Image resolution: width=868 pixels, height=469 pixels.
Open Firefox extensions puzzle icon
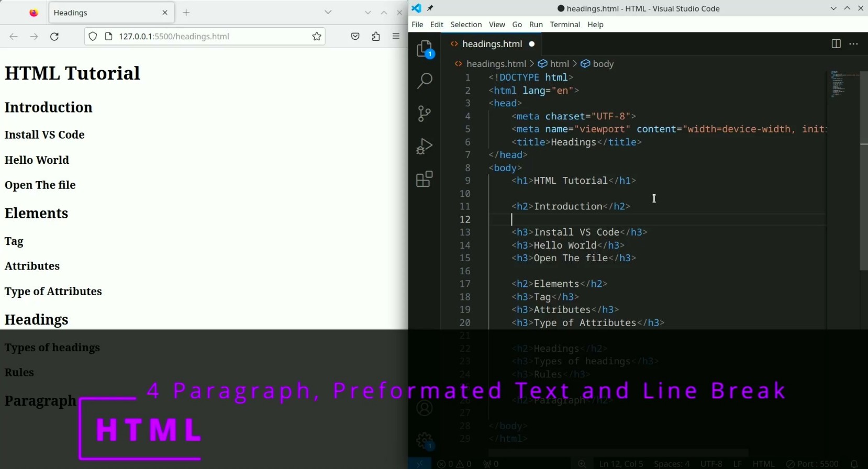click(376, 37)
